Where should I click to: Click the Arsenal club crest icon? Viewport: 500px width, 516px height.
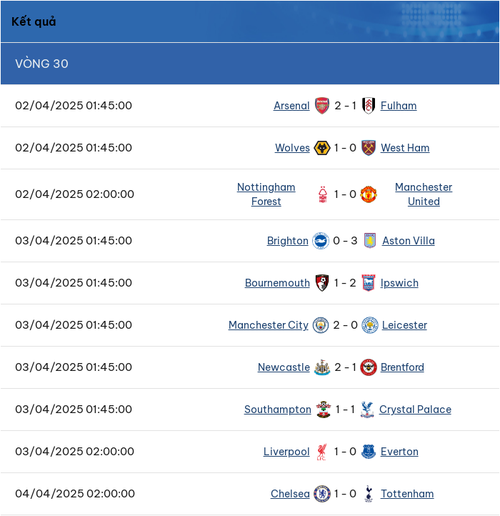pyautogui.click(x=322, y=106)
